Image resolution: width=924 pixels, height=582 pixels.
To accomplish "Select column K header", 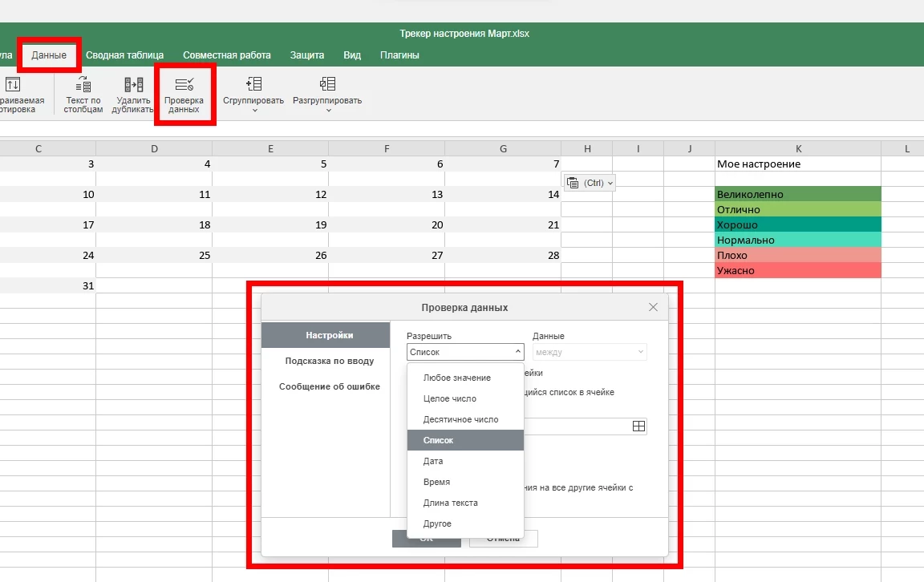I will click(797, 148).
